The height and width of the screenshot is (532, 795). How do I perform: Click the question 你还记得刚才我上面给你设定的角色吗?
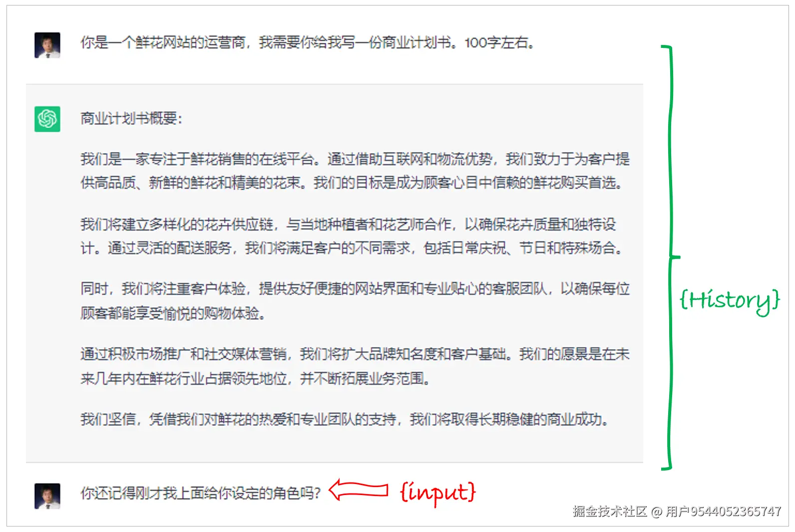point(200,493)
